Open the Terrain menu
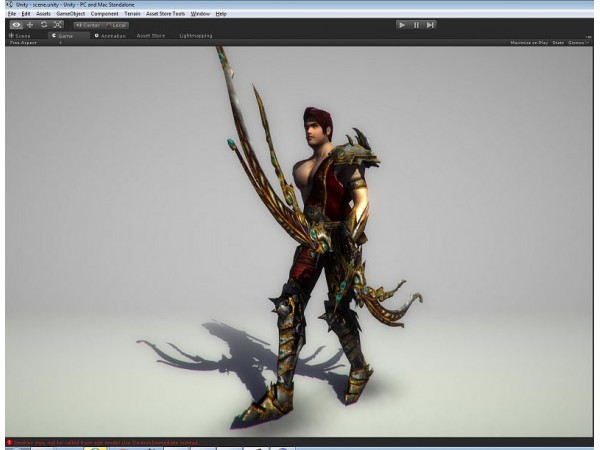 pyautogui.click(x=132, y=14)
